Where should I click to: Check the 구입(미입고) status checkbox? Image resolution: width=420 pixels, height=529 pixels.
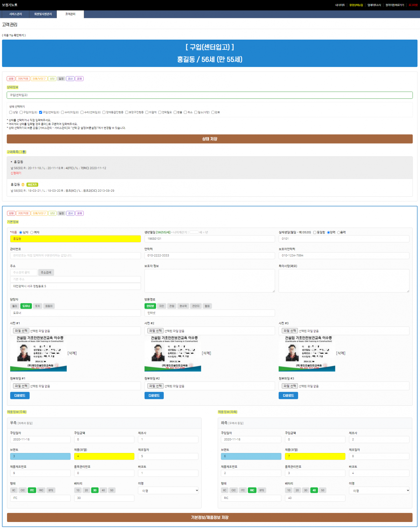tap(21, 112)
